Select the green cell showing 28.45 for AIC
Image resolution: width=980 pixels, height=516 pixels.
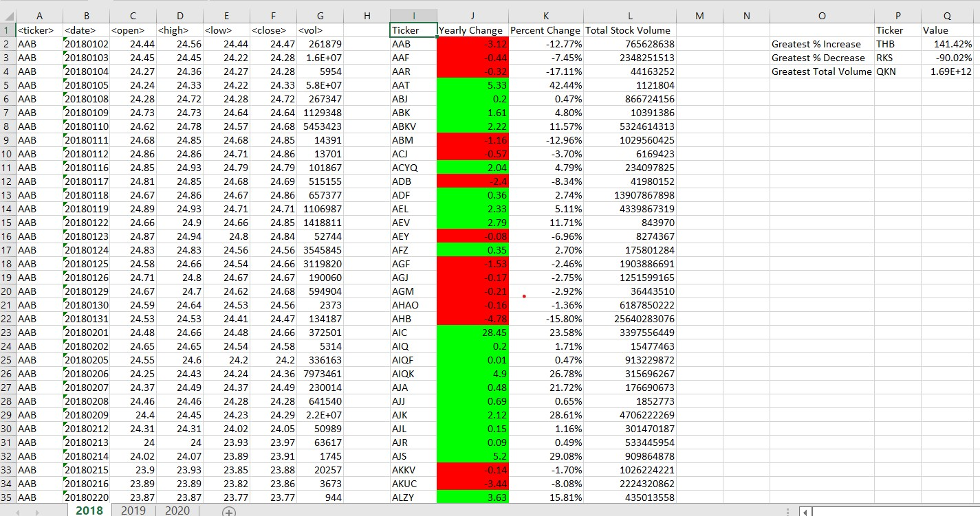(472, 333)
